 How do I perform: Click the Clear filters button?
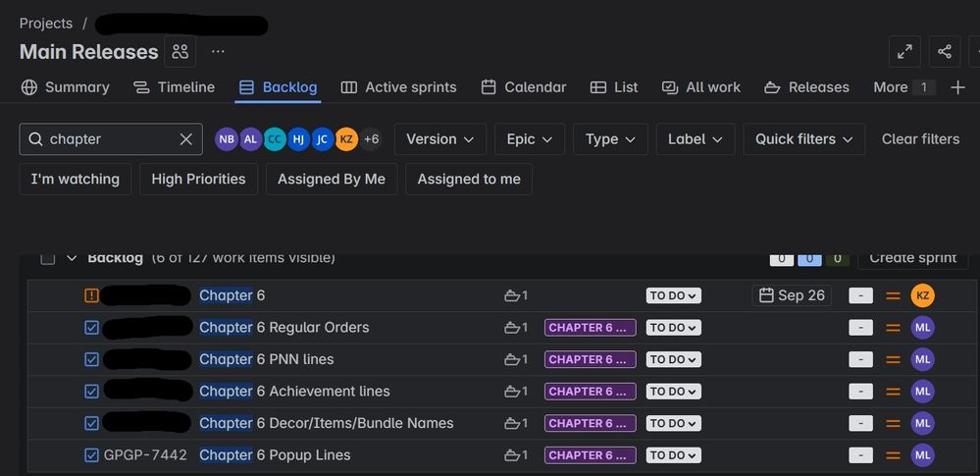920,138
